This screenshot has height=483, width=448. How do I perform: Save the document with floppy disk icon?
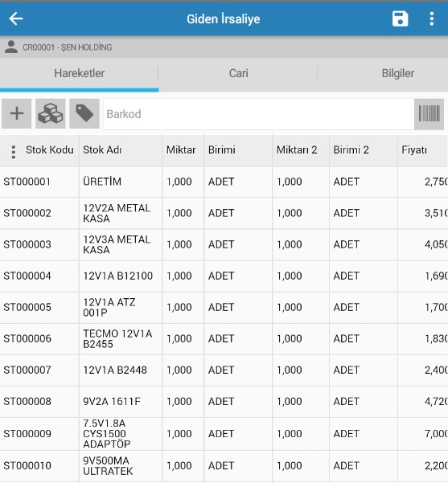click(400, 18)
